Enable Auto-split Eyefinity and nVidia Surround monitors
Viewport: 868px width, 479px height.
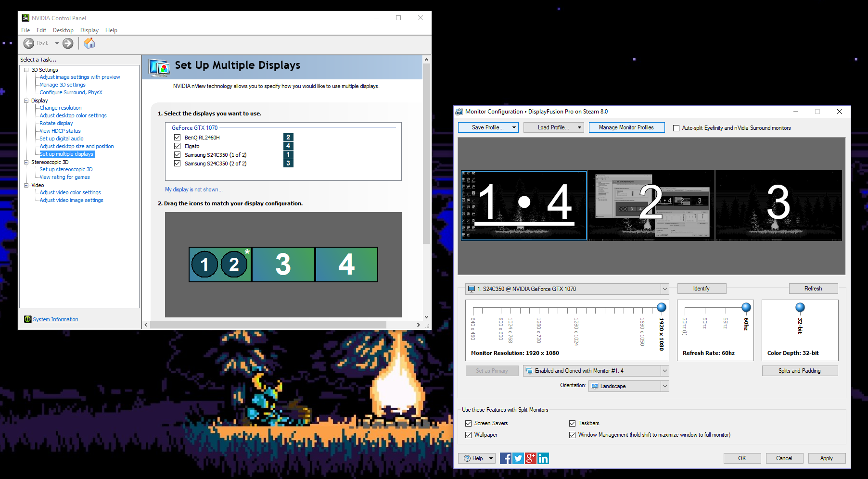[x=676, y=128]
